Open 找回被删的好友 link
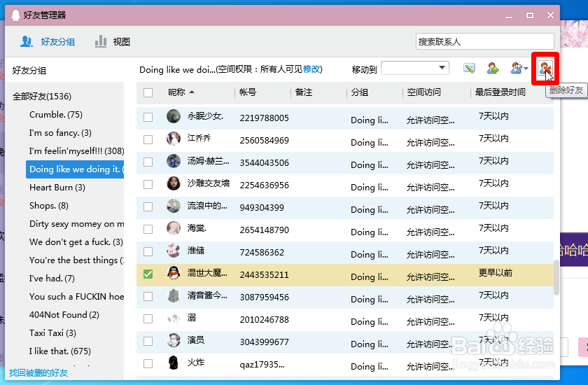Image resolution: width=588 pixels, height=385 pixels. pos(38,373)
